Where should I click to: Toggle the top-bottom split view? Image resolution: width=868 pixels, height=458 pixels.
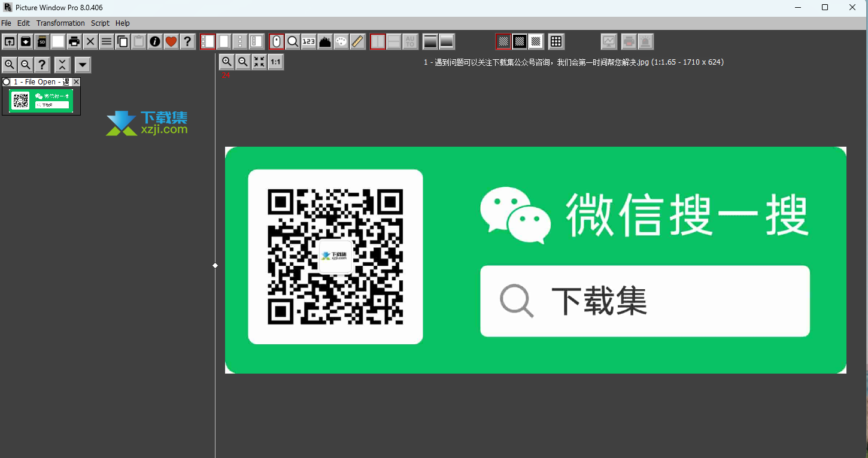pos(394,41)
